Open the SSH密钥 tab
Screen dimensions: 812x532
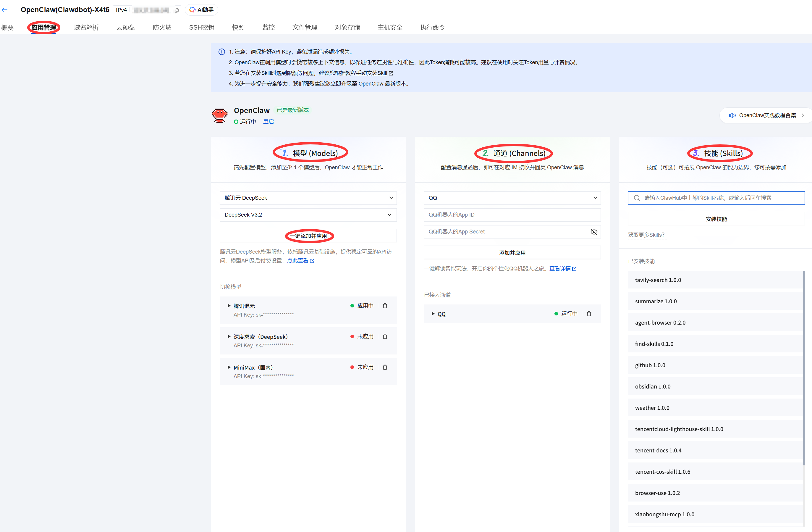(x=202, y=27)
